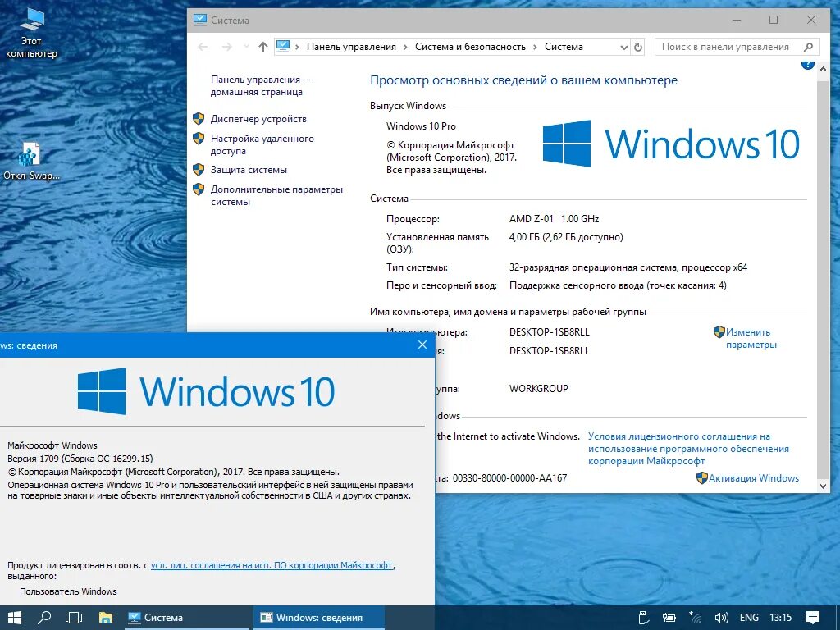Select Система breadcrumb in address bar
Viewport: 840px width, 630px height.
(x=564, y=47)
